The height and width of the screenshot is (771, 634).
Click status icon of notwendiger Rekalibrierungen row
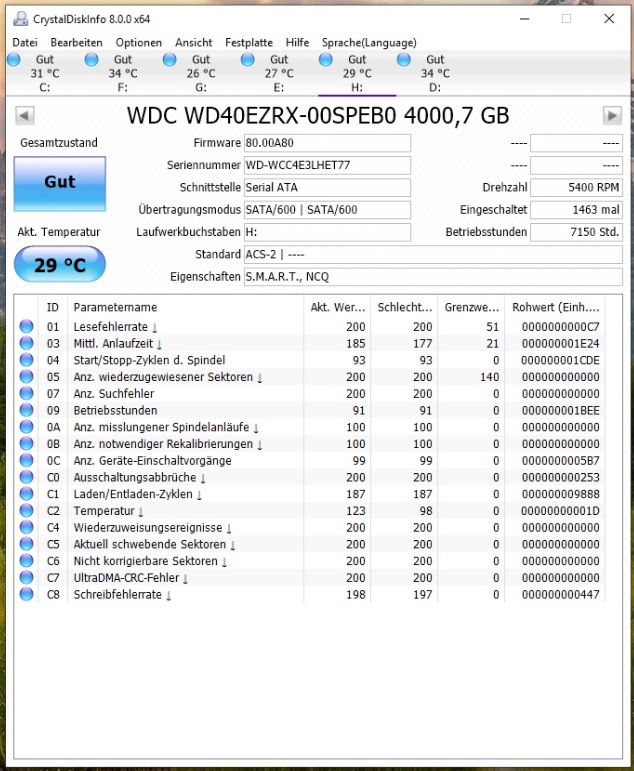click(x=27, y=444)
